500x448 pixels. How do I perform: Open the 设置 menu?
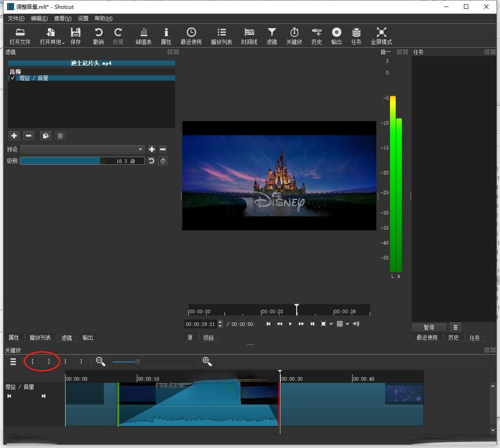click(x=83, y=19)
